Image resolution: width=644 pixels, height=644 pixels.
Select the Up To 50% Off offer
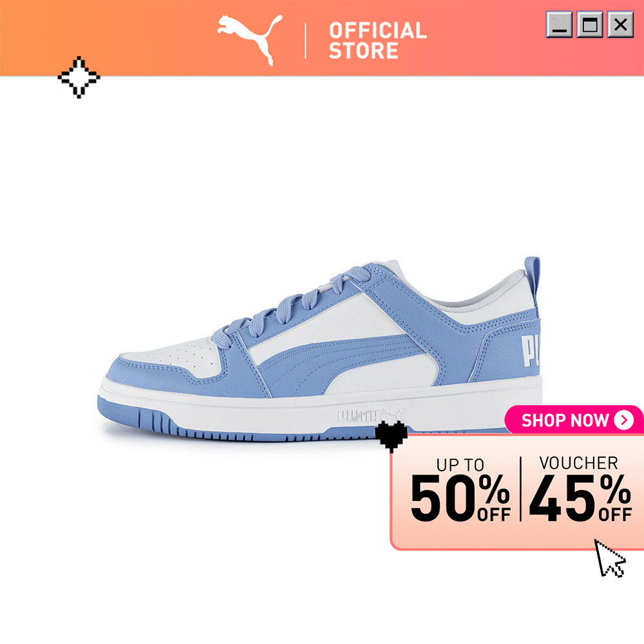pyautogui.click(x=460, y=490)
